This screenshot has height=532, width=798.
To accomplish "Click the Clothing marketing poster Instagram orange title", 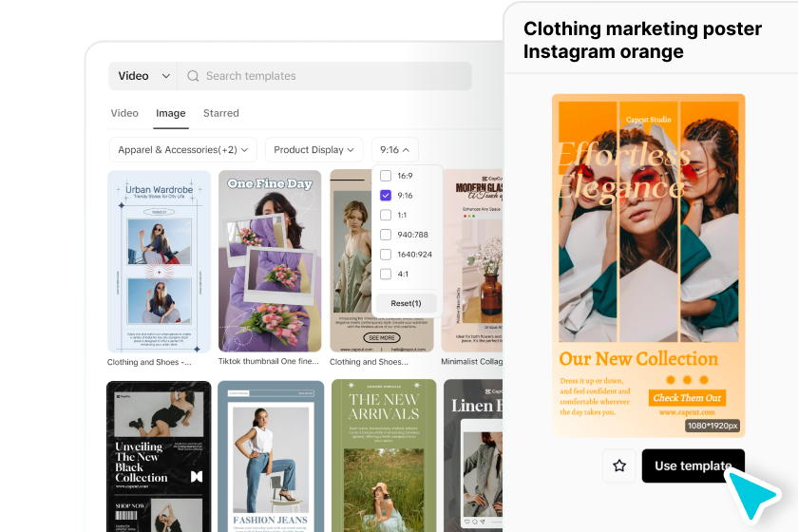I will coord(642,40).
